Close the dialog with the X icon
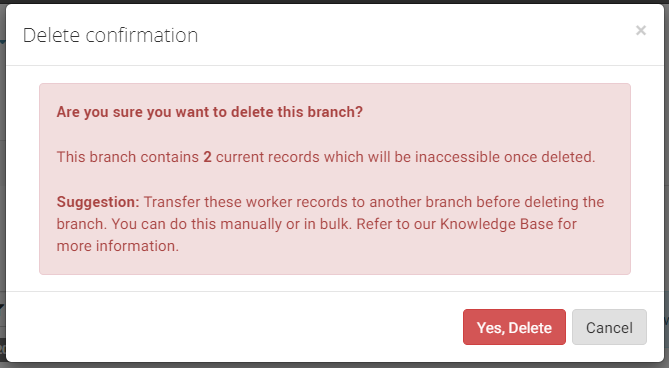This screenshot has height=368, width=669. pyautogui.click(x=640, y=30)
